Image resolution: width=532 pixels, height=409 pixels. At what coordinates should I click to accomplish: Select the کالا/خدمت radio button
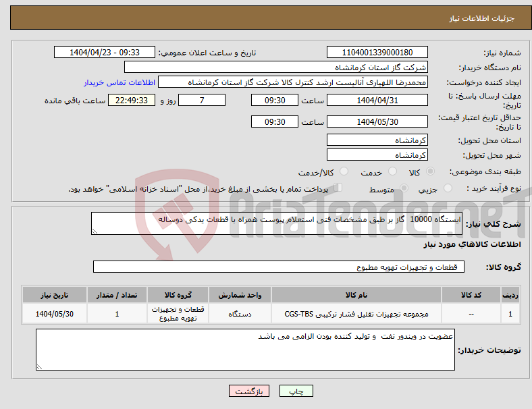click(344, 171)
